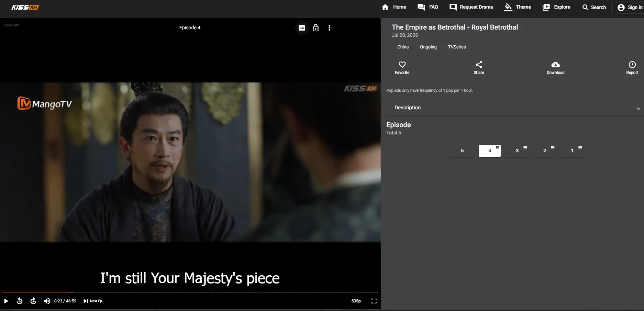Toggle the player lock icon
The image size is (644, 311).
[315, 28]
